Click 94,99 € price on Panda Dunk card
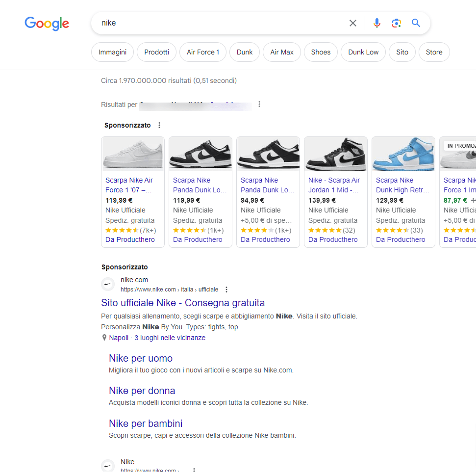Image resolution: width=476 pixels, height=476 pixels. 252,200
